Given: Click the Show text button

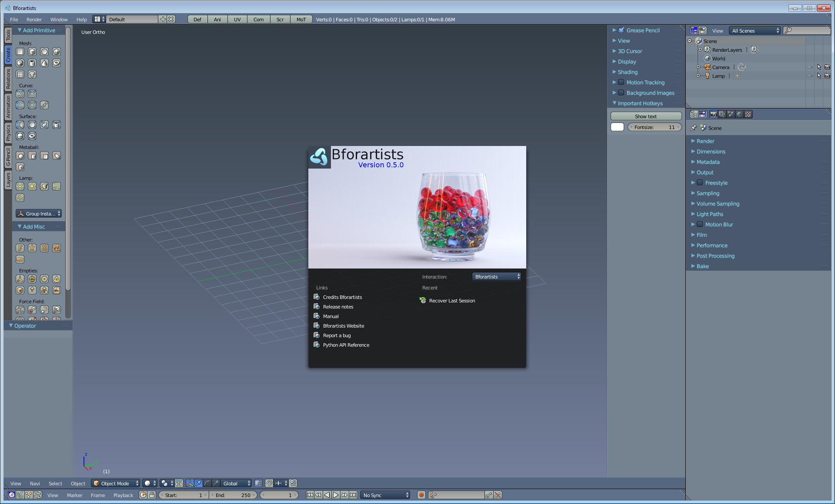Looking at the screenshot, I should pos(645,116).
